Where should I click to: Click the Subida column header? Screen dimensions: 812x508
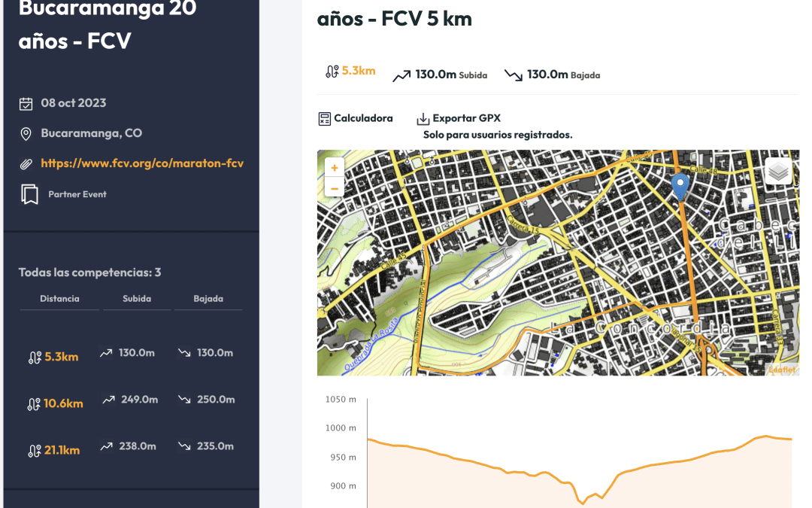pyautogui.click(x=137, y=299)
